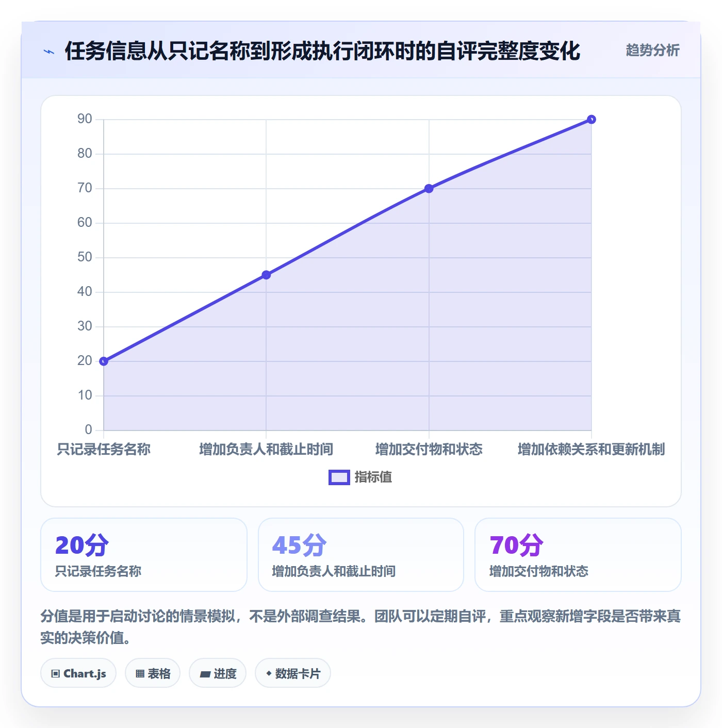This screenshot has width=722, height=728.
Task: Select the data point at value 90
Action: click(x=592, y=120)
